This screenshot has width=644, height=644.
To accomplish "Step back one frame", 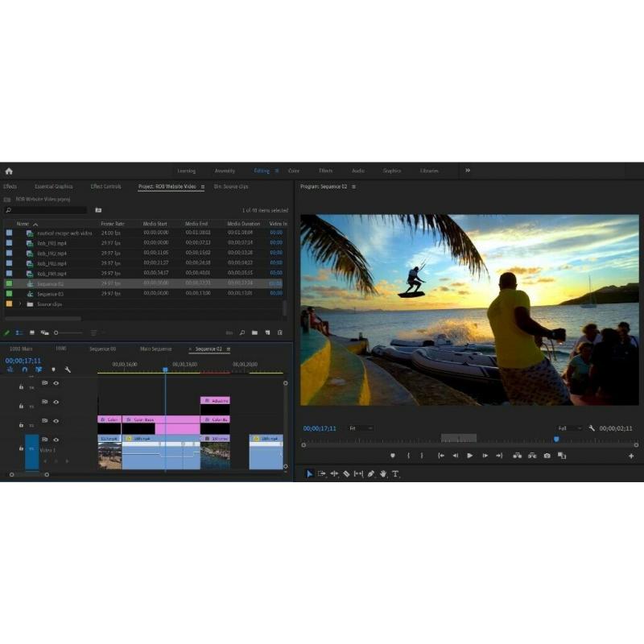I will point(455,456).
